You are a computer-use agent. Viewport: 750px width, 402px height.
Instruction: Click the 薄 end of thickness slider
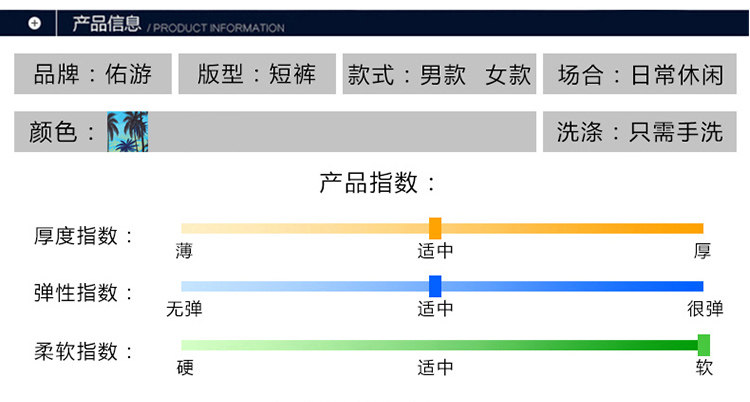pyautogui.click(x=184, y=252)
